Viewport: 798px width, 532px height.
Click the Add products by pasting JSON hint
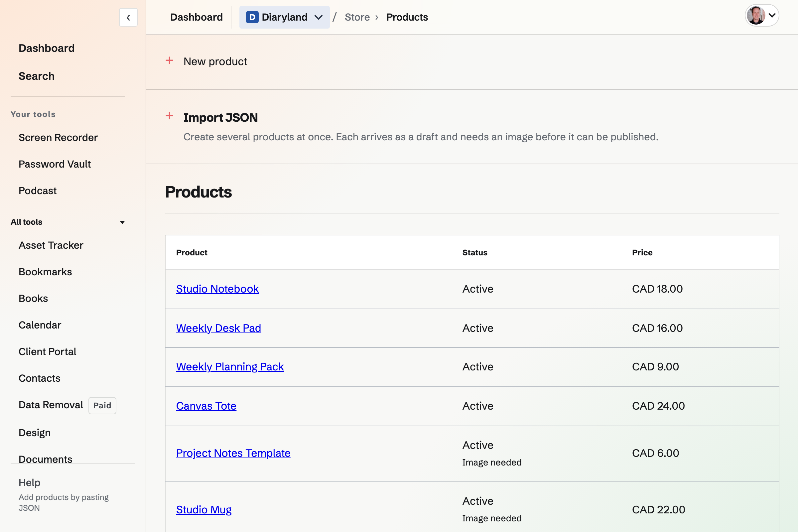point(64,502)
